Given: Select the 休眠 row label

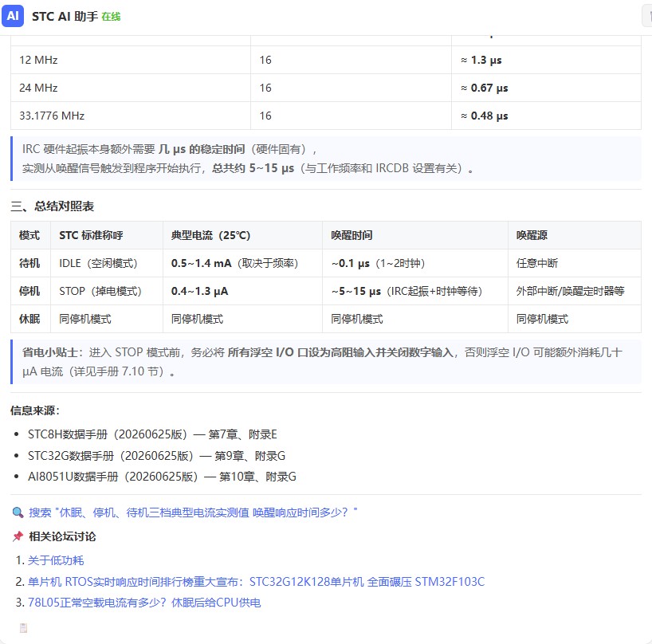Looking at the screenshot, I should 29,319.
